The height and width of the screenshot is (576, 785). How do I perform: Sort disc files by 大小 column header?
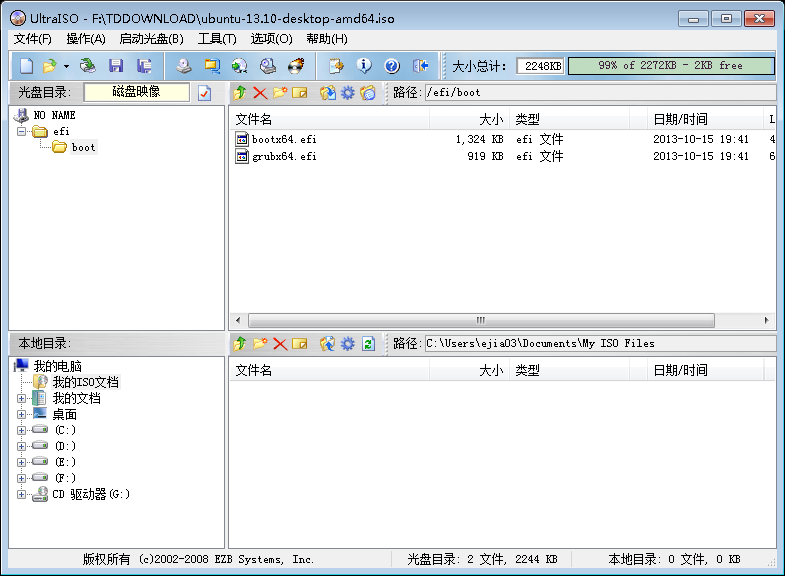pyautogui.click(x=469, y=120)
